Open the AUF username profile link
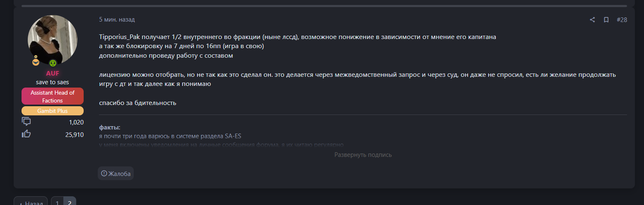The image size is (644, 205). [53, 73]
